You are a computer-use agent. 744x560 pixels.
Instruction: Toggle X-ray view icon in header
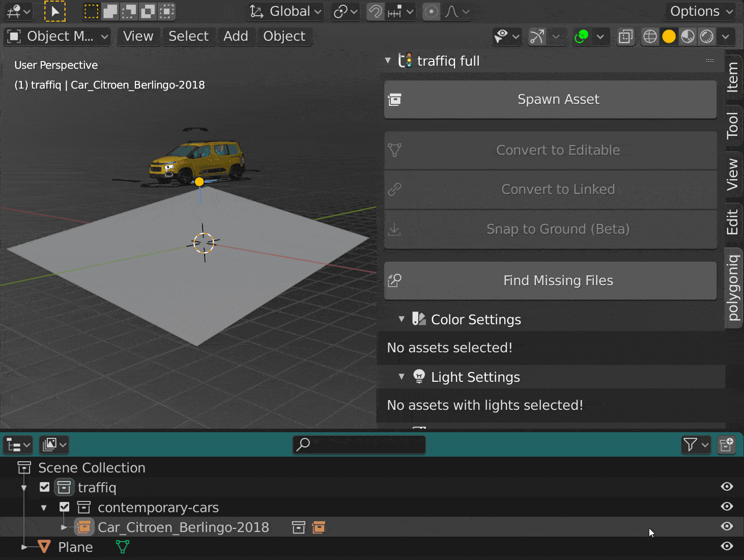point(625,37)
